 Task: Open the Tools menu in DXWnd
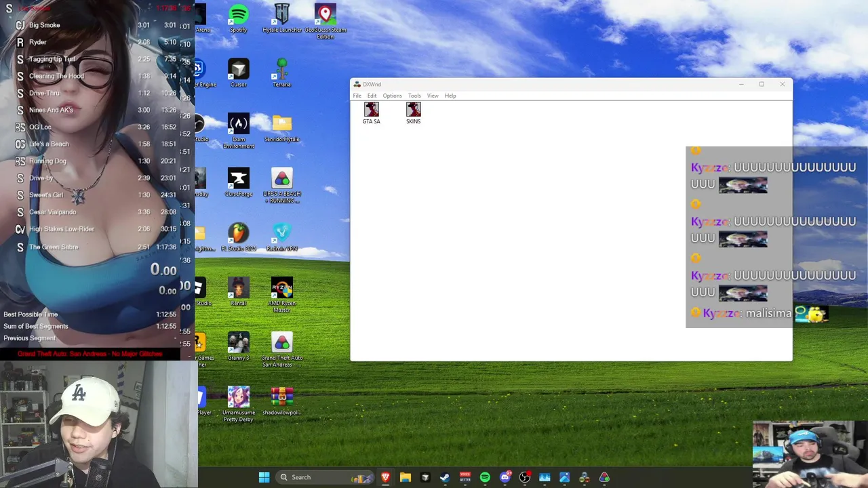(x=414, y=96)
